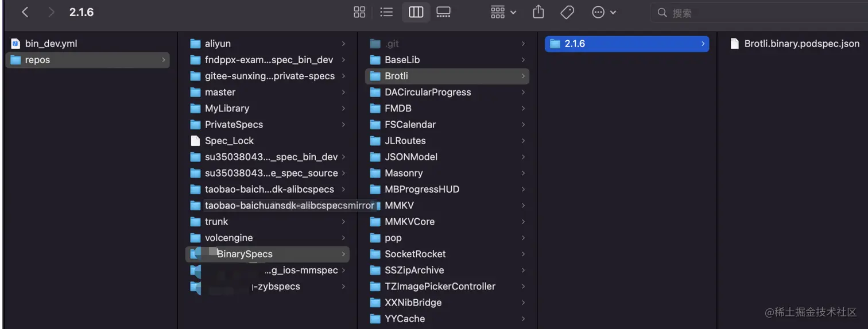Select the Brotli folder
Viewport: 868px width, 329px height.
[x=447, y=76]
